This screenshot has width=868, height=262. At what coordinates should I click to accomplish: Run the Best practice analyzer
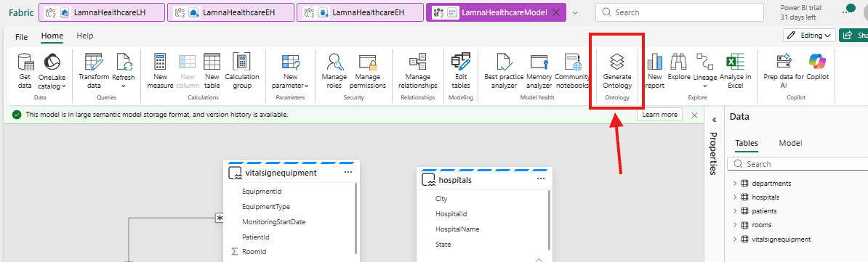pyautogui.click(x=503, y=70)
